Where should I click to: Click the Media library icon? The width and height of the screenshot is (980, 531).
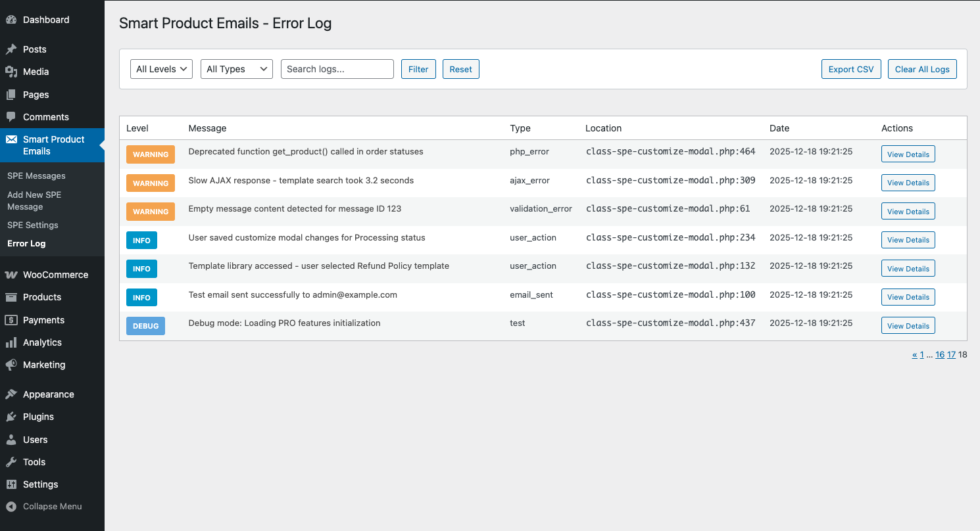click(11, 72)
